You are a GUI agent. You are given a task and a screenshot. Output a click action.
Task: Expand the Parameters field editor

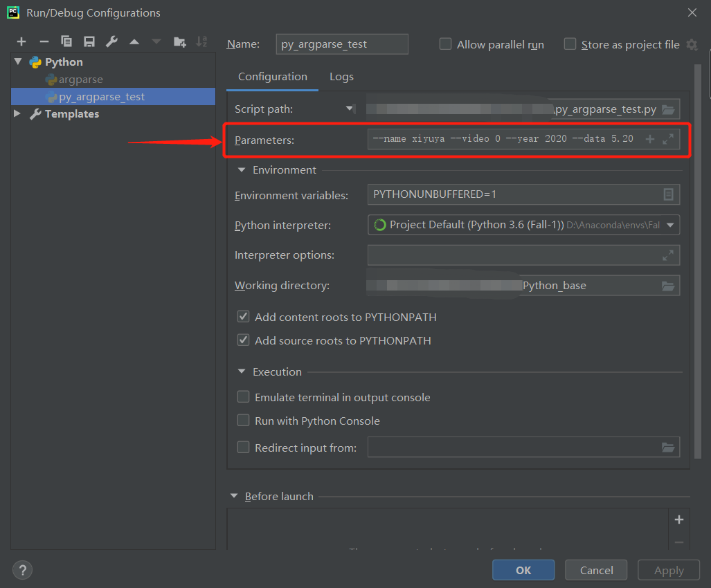pos(668,139)
